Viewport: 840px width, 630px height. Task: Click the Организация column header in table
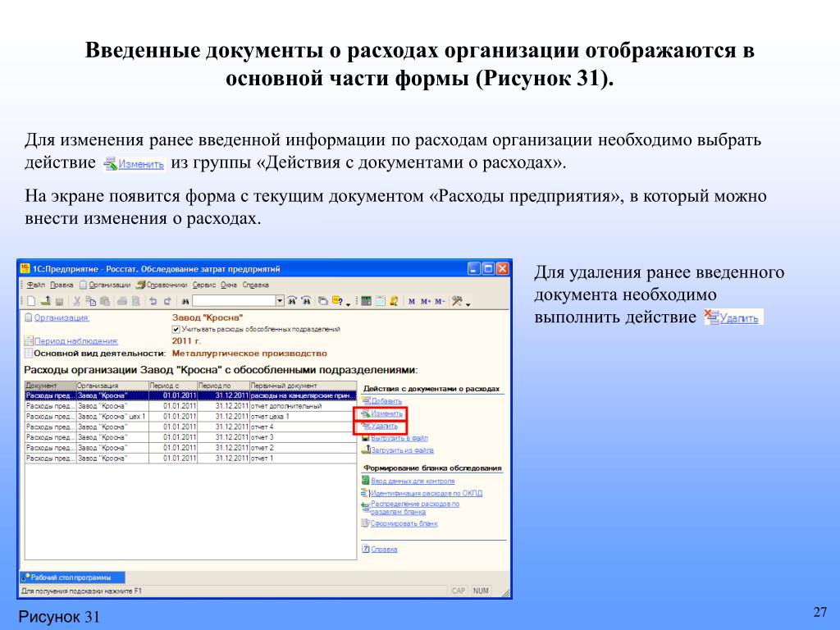[112, 386]
